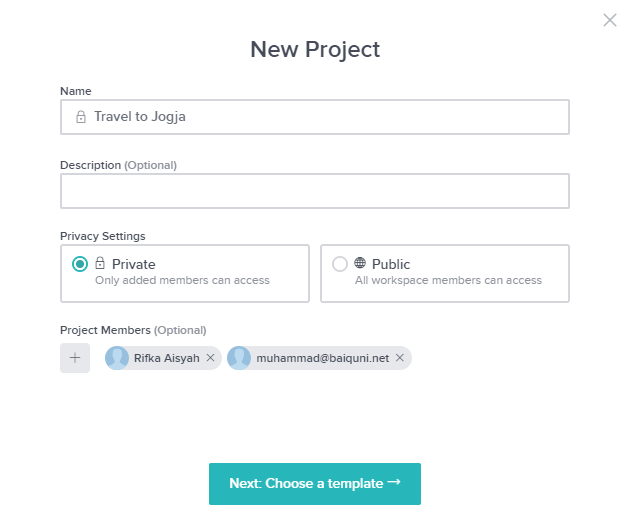Screen dimensions: 629x528
Task: Click the globe icon beside the Public label
Action: 360,264
